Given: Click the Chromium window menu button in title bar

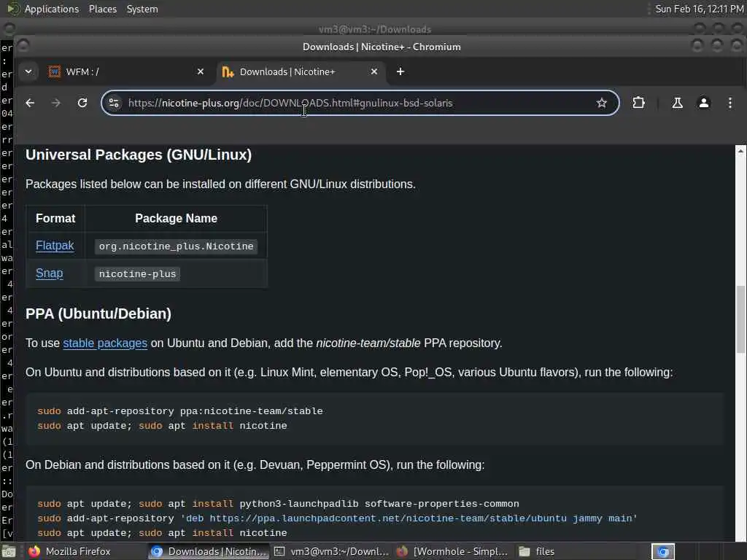Looking at the screenshot, I should [23, 46].
